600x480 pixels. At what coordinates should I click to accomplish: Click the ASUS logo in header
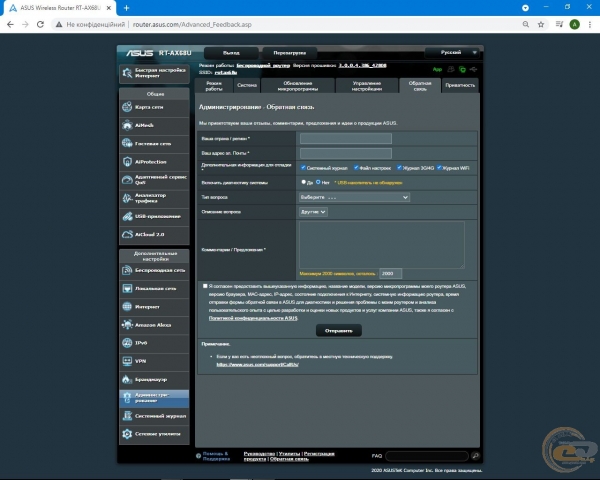pyautogui.click(x=140, y=53)
